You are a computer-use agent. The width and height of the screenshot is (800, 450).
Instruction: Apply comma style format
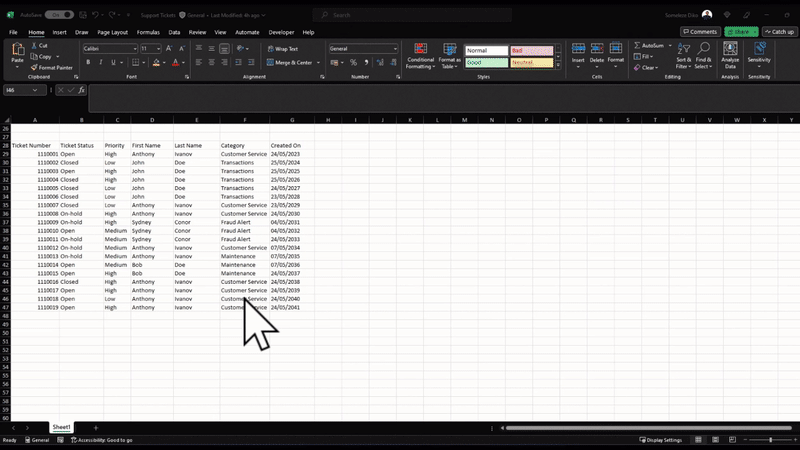point(366,62)
